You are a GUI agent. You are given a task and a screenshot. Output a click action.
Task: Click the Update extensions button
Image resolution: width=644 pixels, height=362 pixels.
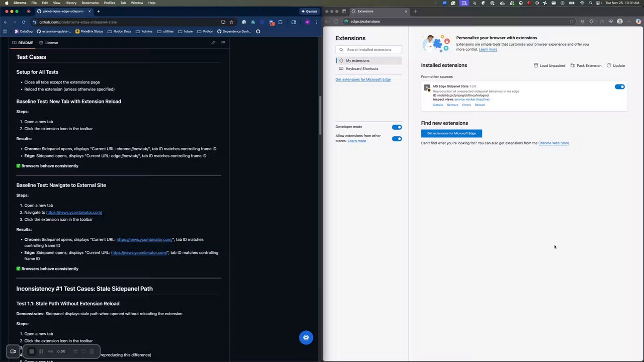(x=616, y=65)
